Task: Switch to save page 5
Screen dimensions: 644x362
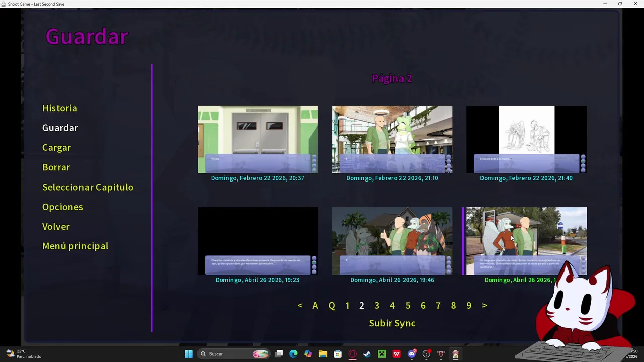Action: pos(408,306)
